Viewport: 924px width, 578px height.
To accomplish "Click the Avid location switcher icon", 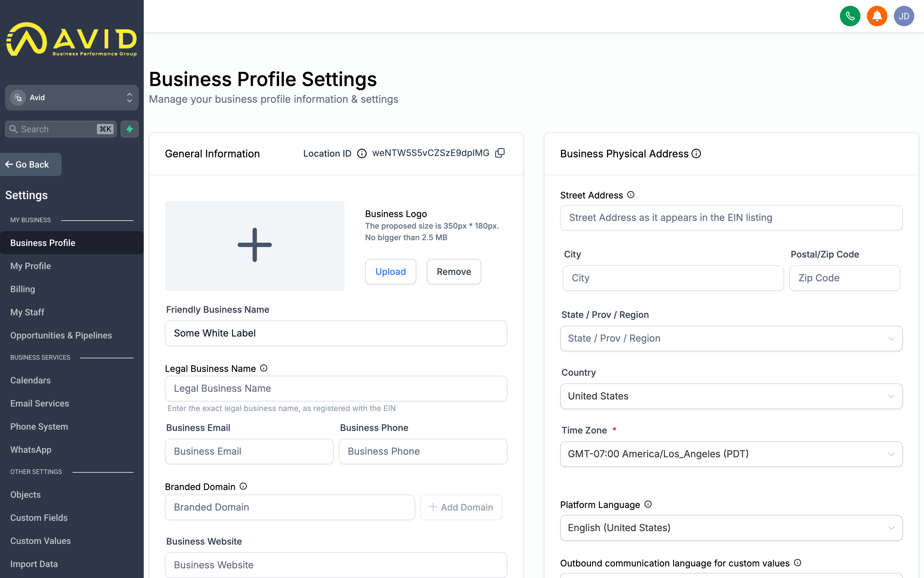I will [18, 98].
